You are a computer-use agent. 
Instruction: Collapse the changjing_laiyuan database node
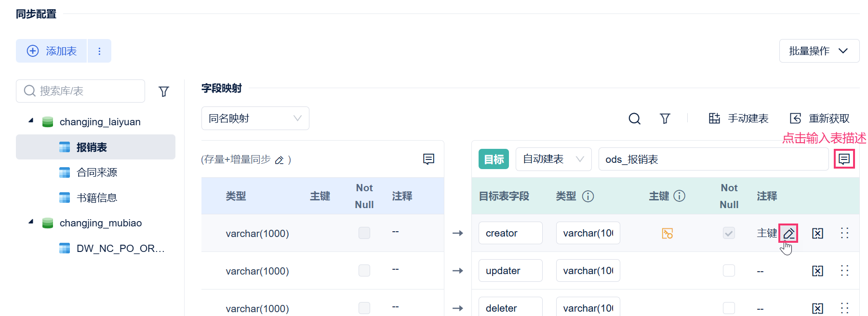31,120
